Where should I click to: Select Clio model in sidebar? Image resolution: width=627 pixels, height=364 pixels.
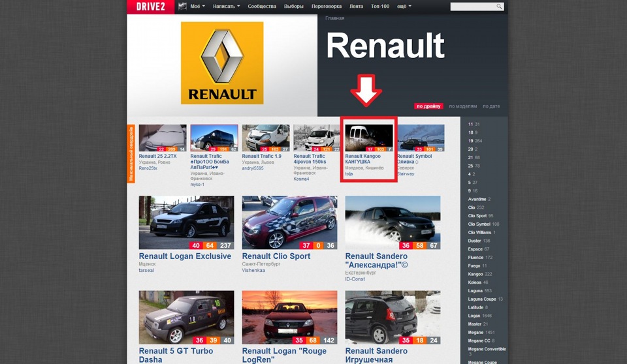472,207
